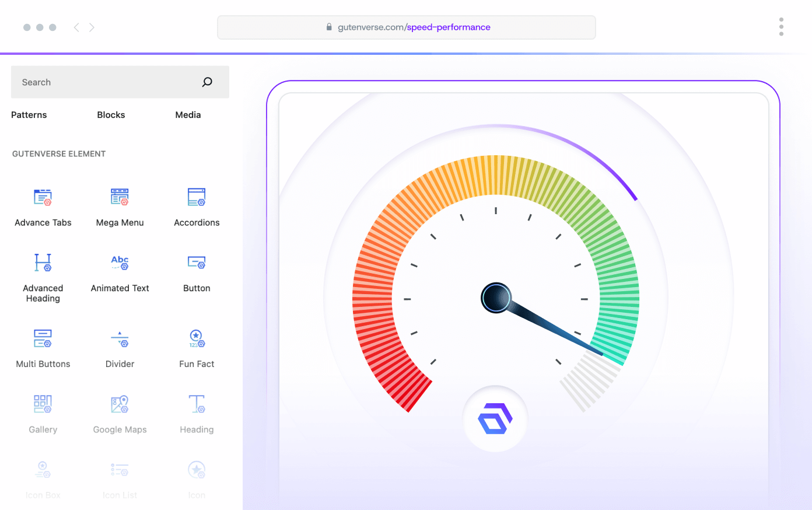Open the browser three-dot menu
Screen dimensions: 812x510
(x=781, y=27)
